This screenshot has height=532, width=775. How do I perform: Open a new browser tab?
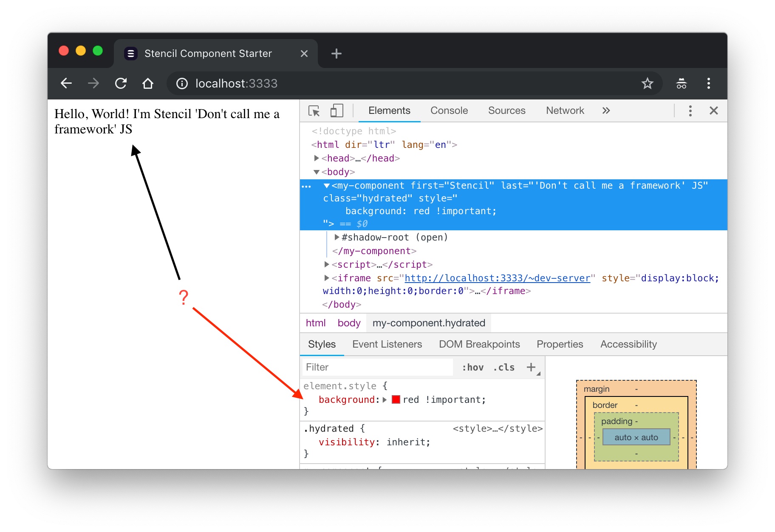click(337, 54)
